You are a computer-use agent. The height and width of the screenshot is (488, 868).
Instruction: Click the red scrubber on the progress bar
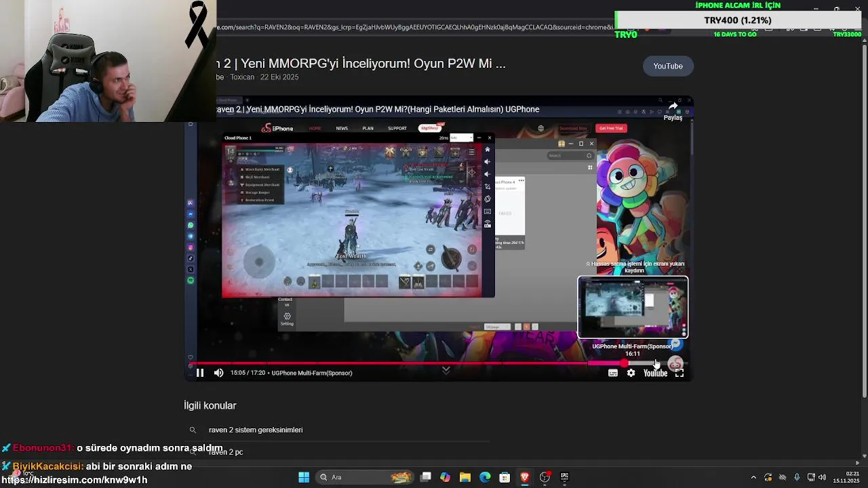pos(624,364)
